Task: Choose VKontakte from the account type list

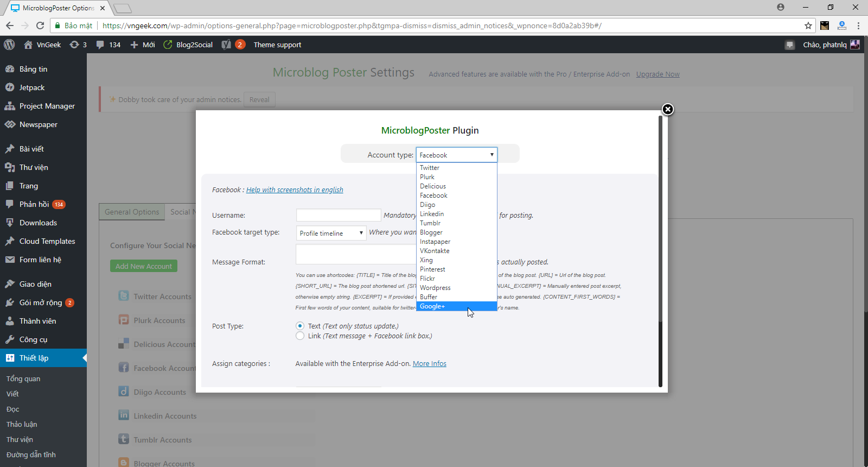Action: point(457,251)
